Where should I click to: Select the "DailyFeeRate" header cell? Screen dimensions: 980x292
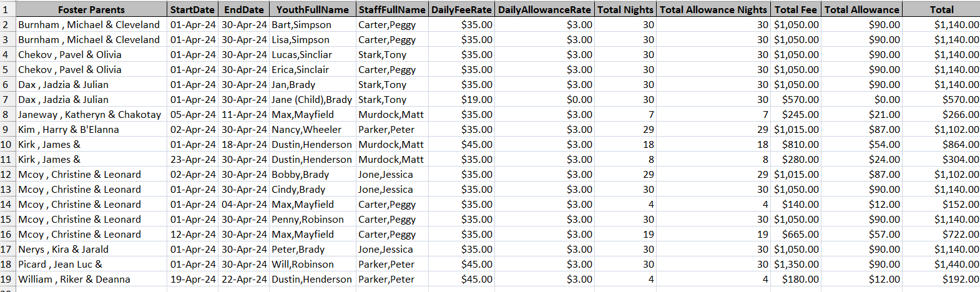(461, 9)
